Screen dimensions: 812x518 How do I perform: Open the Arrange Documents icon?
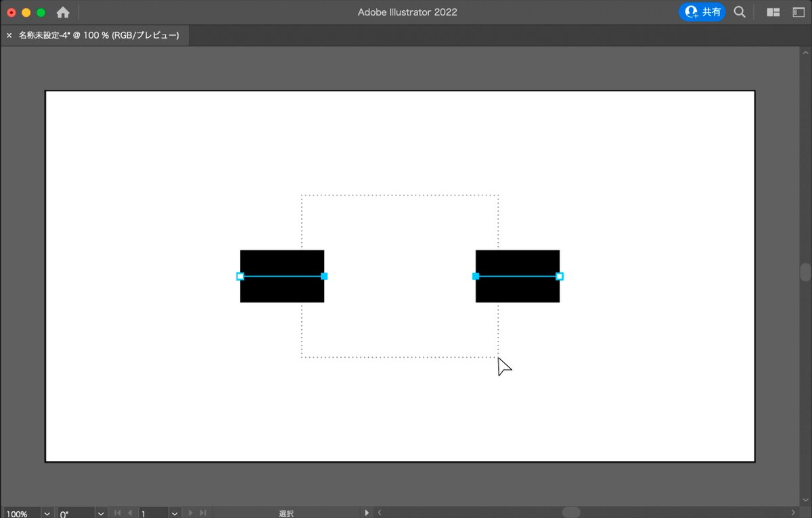click(773, 12)
